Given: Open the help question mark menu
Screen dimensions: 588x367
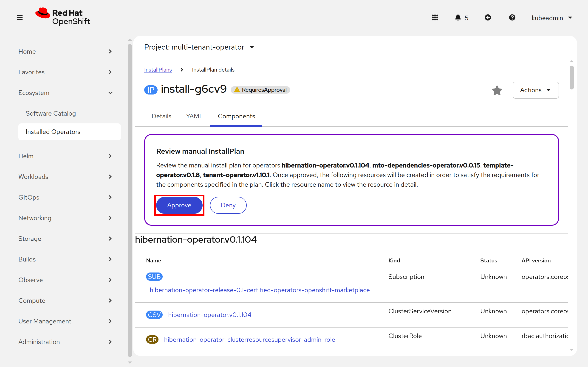Looking at the screenshot, I should pos(512,17).
